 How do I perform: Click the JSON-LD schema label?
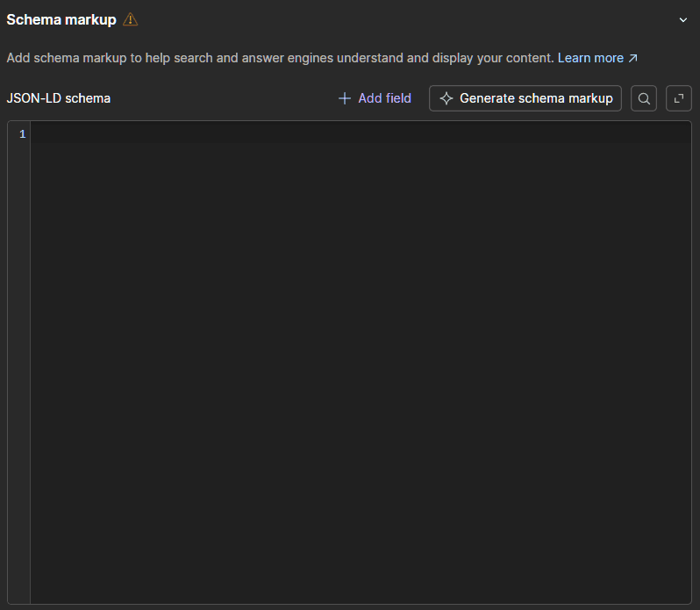pos(59,98)
